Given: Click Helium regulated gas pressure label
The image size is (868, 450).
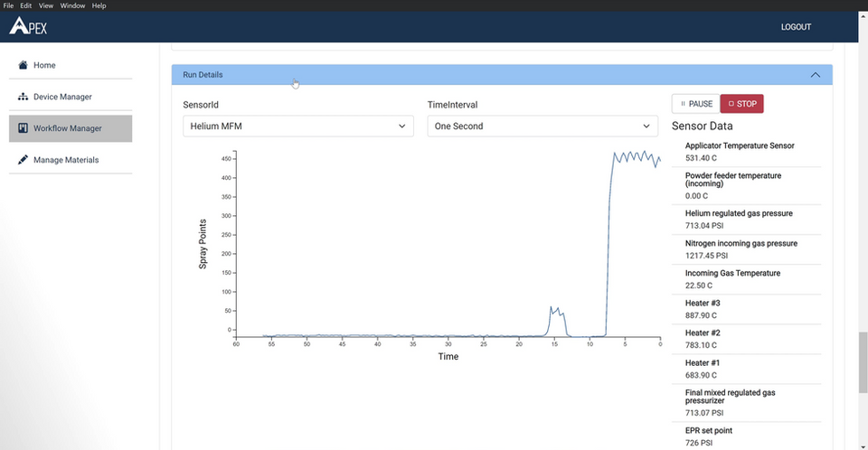Looking at the screenshot, I should pos(739,213).
